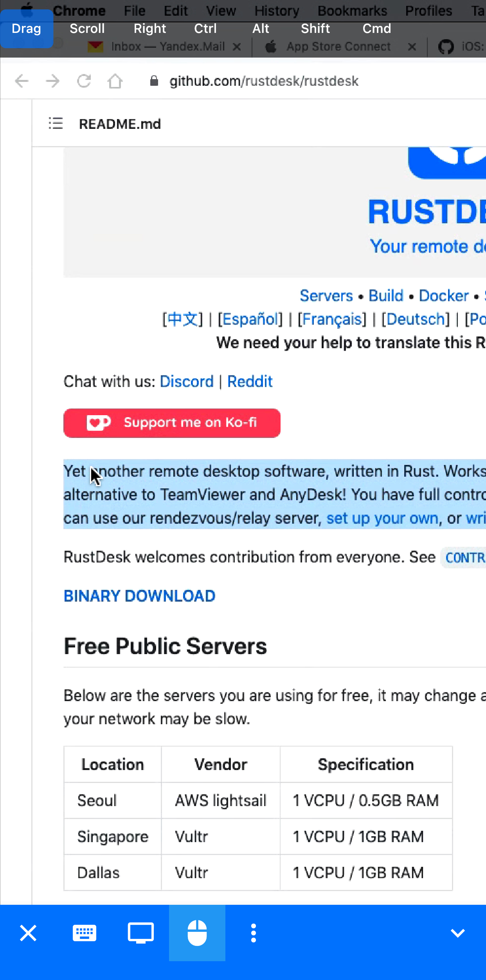
Task: Open the Discord chat link
Action: pyautogui.click(x=187, y=382)
